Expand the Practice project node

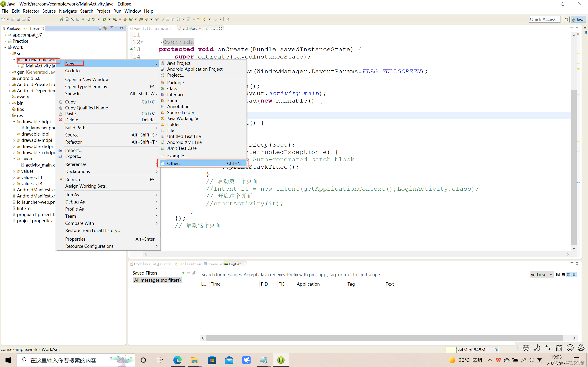5,41
